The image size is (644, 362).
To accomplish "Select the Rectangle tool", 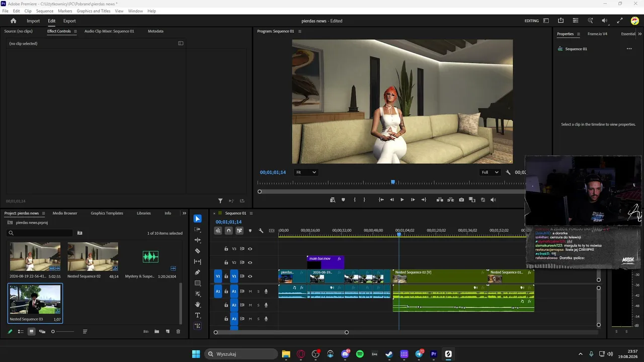I will [x=198, y=283].
